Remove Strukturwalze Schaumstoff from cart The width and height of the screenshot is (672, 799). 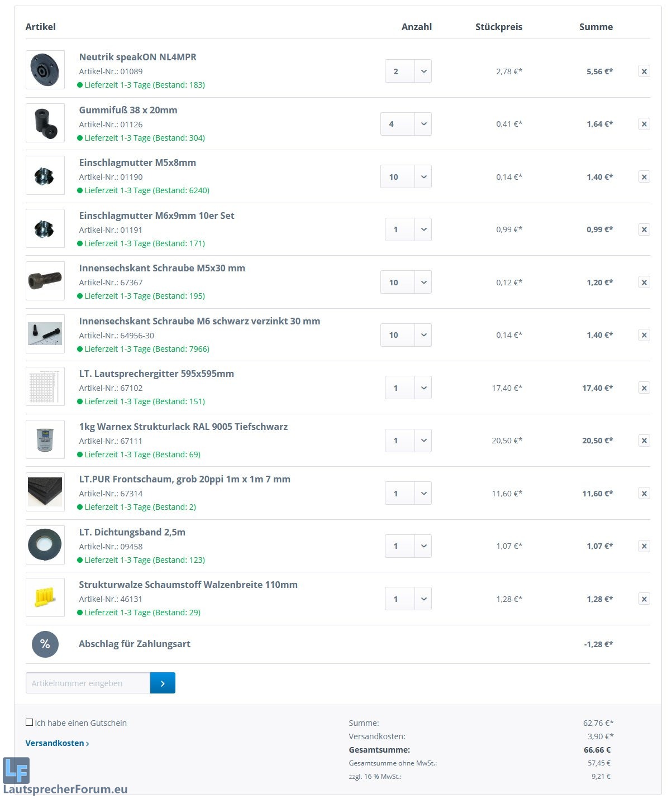coord(644,599)
